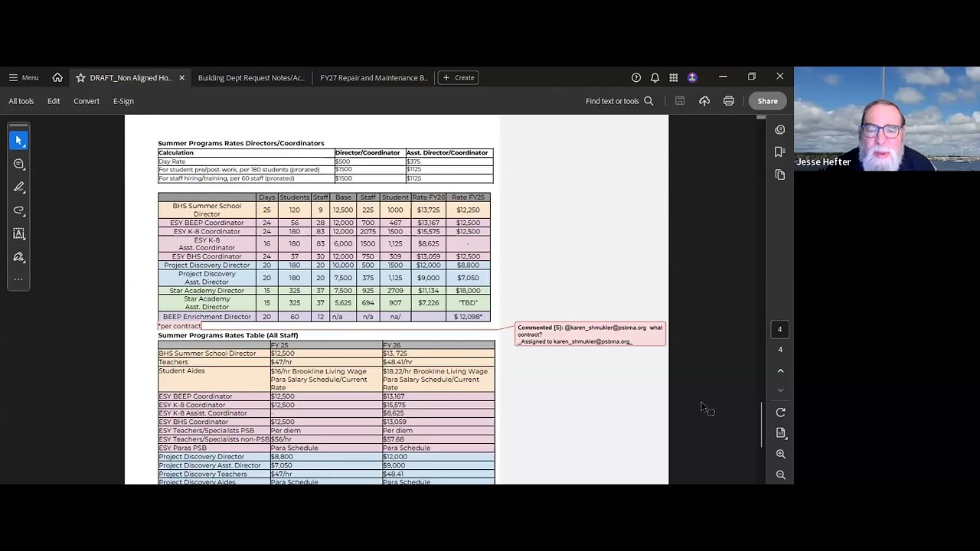Click the karen_shmukler comment bubble
The image size is (980, 551).
click(x=590, y=334)
